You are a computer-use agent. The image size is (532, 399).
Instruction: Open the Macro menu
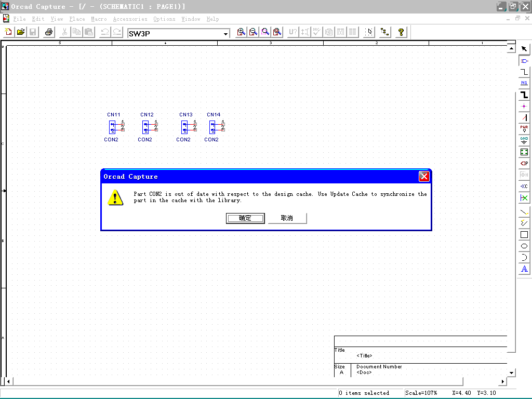pyautogui.click(x=99, y=19)
